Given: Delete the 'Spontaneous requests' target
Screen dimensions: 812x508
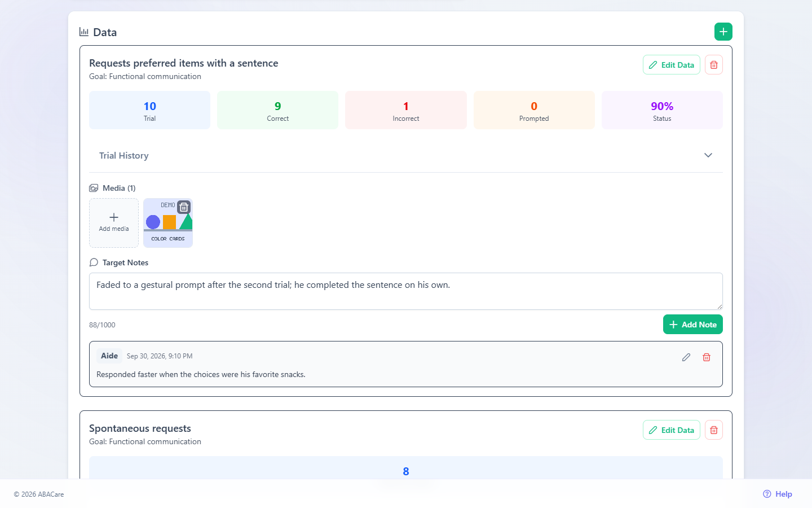Looking at the screenshot, I should pyautogui.click(x=714, y=430).
